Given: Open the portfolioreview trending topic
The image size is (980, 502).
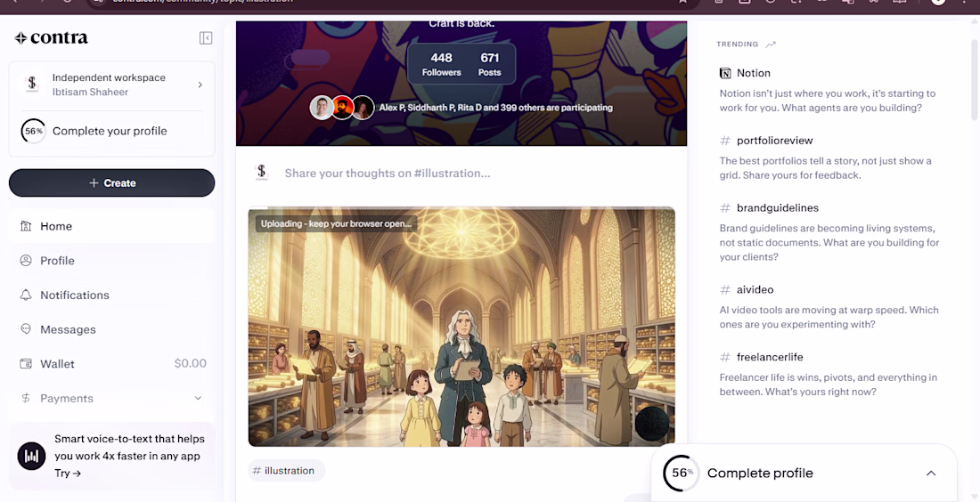Looking at the screenshot, I should (x=775, y=141).
